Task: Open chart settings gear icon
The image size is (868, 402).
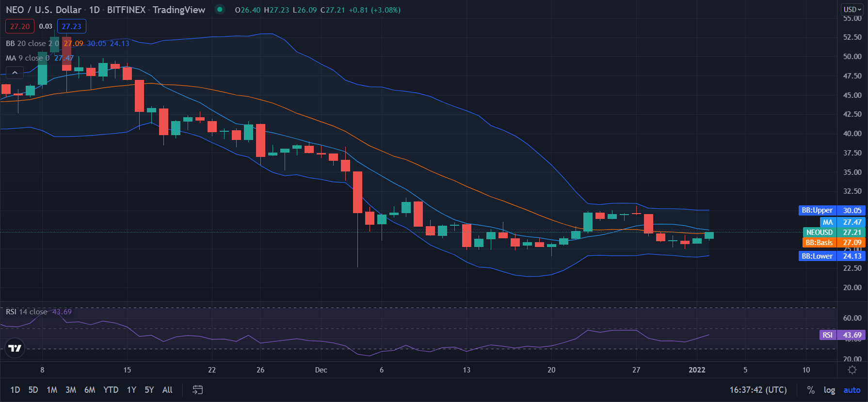Action: tap(852, 370)
